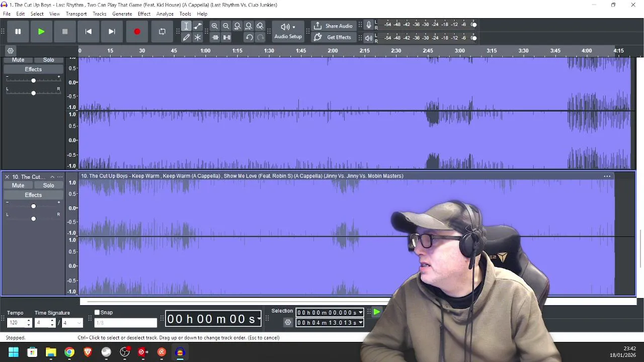Select the Multi-tool asterisk icon

[198, 37]
